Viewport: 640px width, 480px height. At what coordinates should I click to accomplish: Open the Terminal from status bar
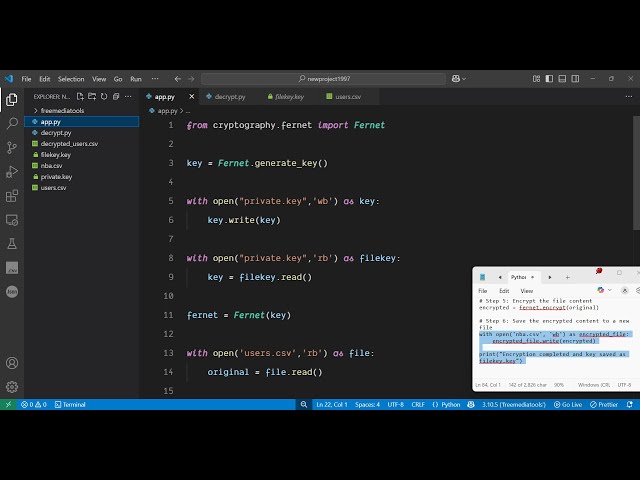pyautogui.click(x=70, y=404)
